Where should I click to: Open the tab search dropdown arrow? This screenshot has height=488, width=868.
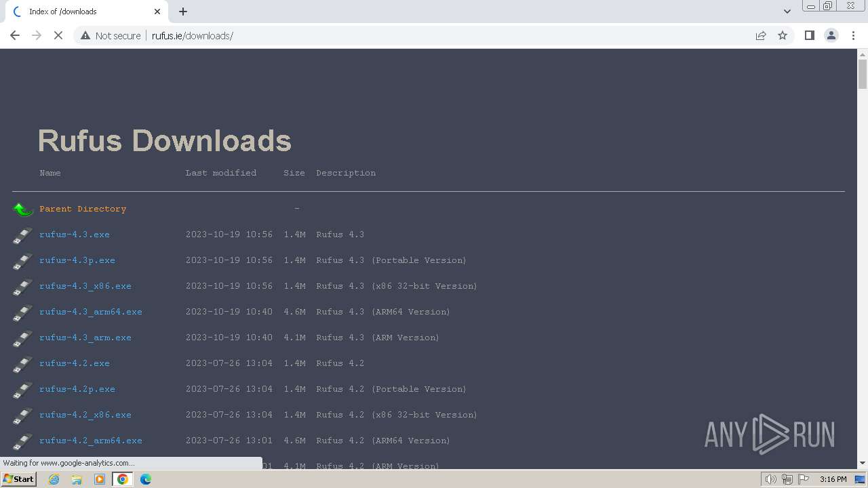pyautogui.click(x=787, y=12)
